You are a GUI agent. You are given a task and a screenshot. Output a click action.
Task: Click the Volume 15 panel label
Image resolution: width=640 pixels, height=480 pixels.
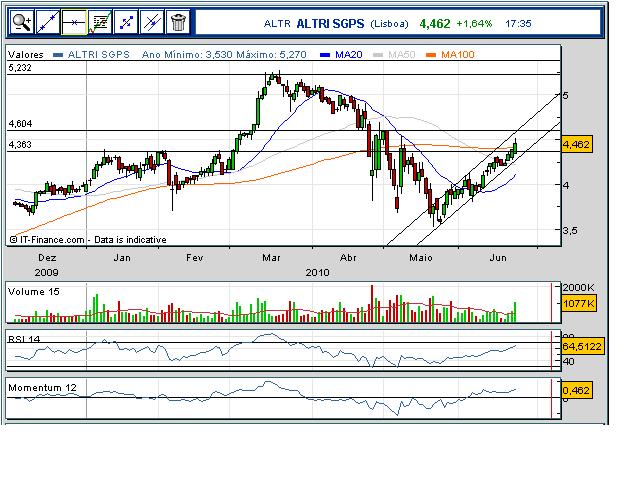33,292
